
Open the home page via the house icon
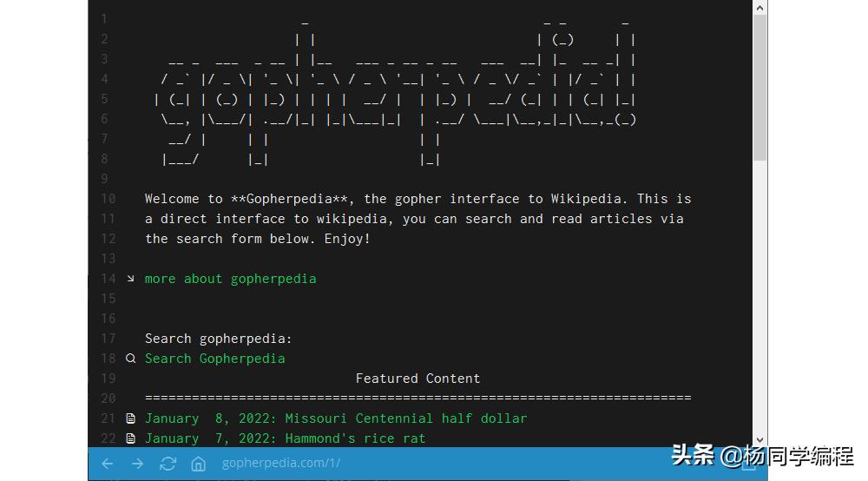[198, 464]
